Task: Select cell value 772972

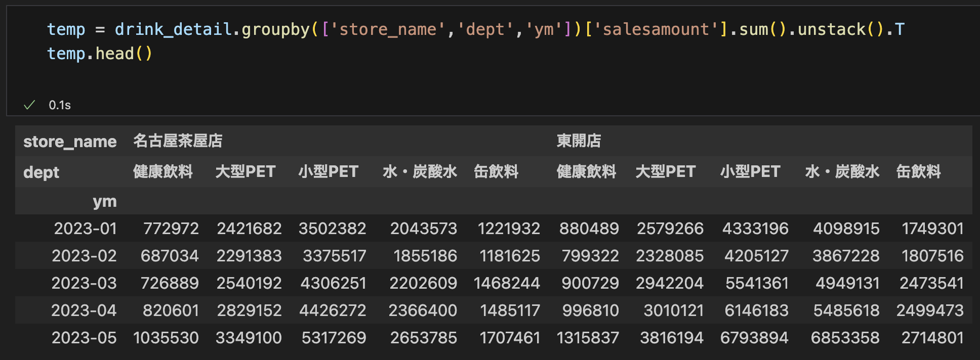Action: pyautogui.click(x=171, y=229)
